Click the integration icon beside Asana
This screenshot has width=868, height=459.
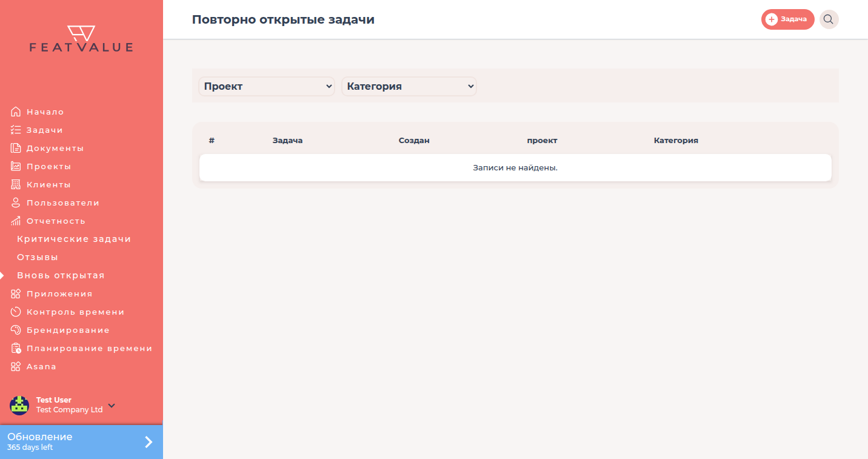16,366
